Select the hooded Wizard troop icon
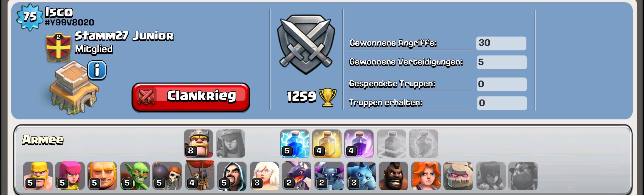This screenshot has width=644, height=195. point(232,176)
